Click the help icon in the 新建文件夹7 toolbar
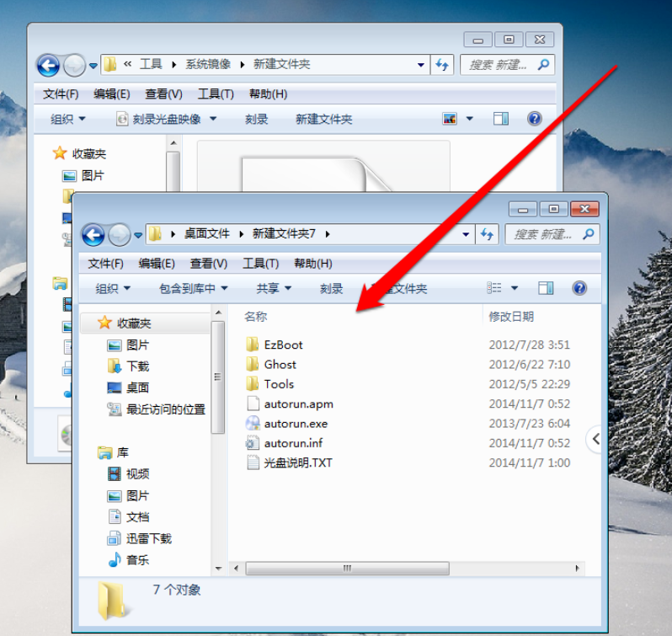Image resolution: width=672 pixels, height=636 pixels. 579,288
